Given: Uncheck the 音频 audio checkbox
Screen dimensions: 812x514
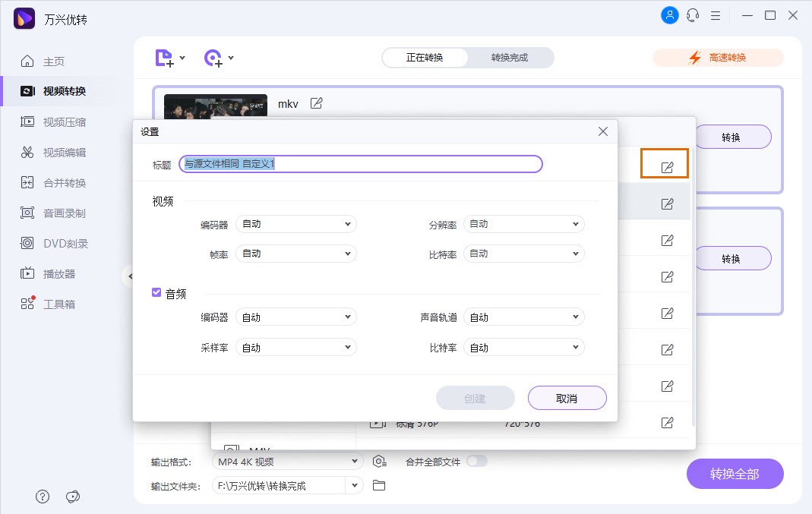Looking at the screenshot, I should [x=156, y=292].
